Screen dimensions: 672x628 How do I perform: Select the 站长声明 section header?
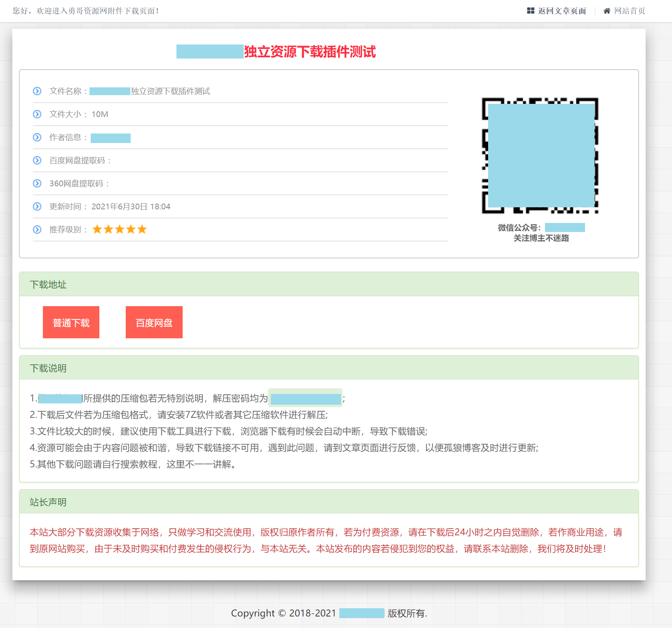[x=48, y=502]
